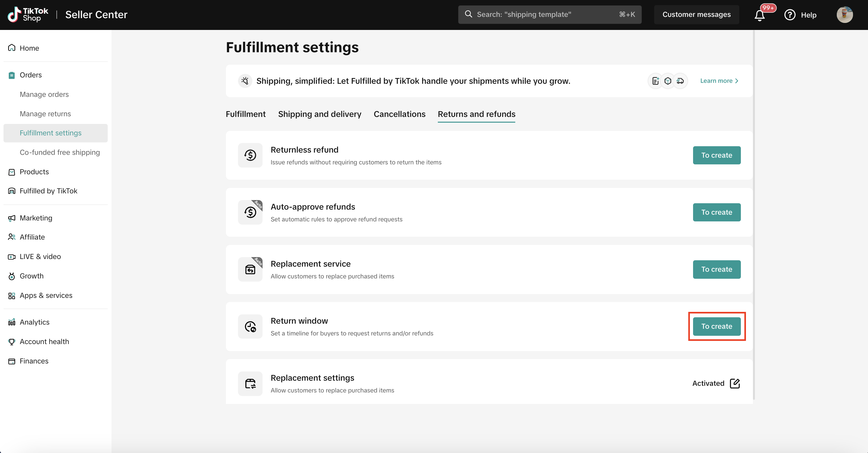Click the edit icon beside Activated
The image size is (868, 453).
(735, 383)
